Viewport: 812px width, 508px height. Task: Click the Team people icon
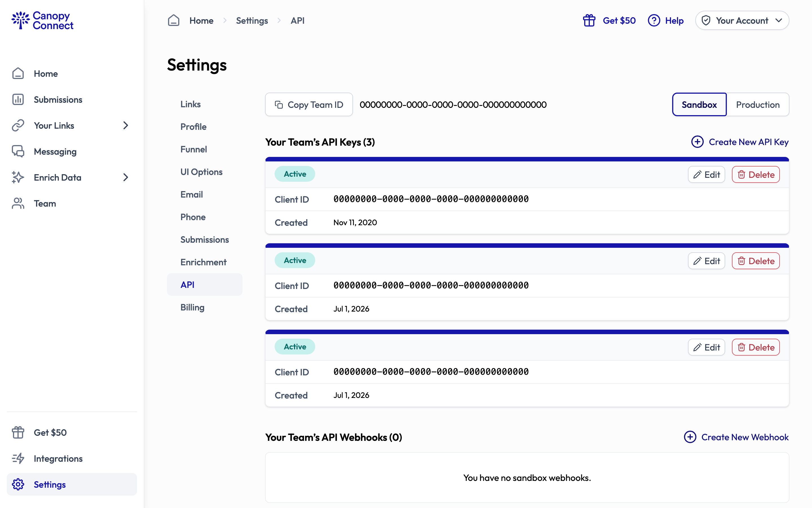tap(18, 203)
